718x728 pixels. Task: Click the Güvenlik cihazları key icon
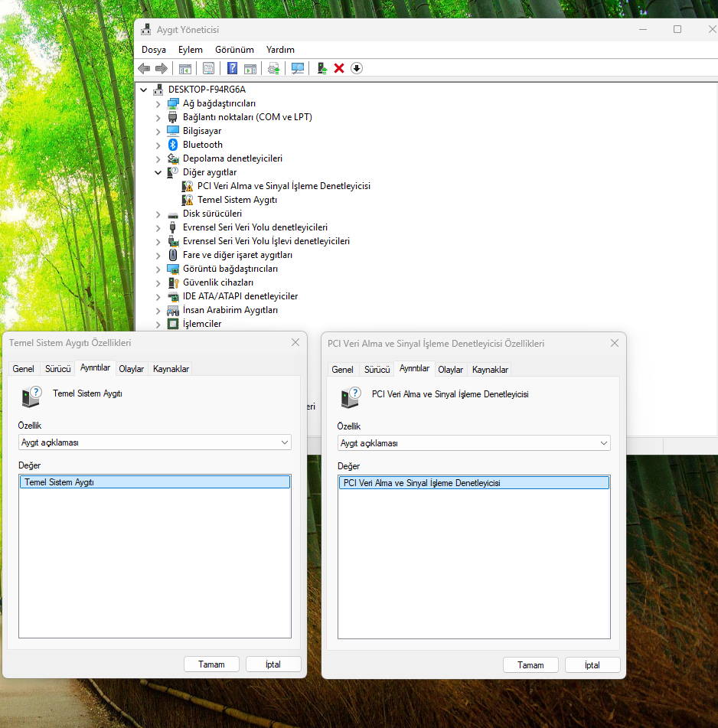coord(173,282)
